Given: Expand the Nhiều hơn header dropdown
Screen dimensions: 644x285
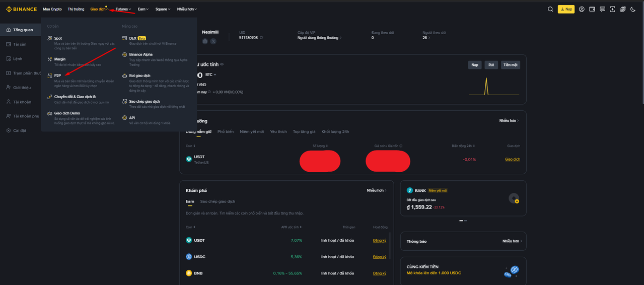Looking at the screenshot, I should 187,9.
